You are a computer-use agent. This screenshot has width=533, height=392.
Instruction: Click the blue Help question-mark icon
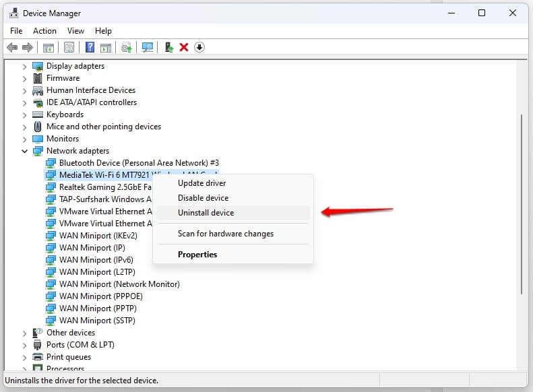(x=90, y=47)
